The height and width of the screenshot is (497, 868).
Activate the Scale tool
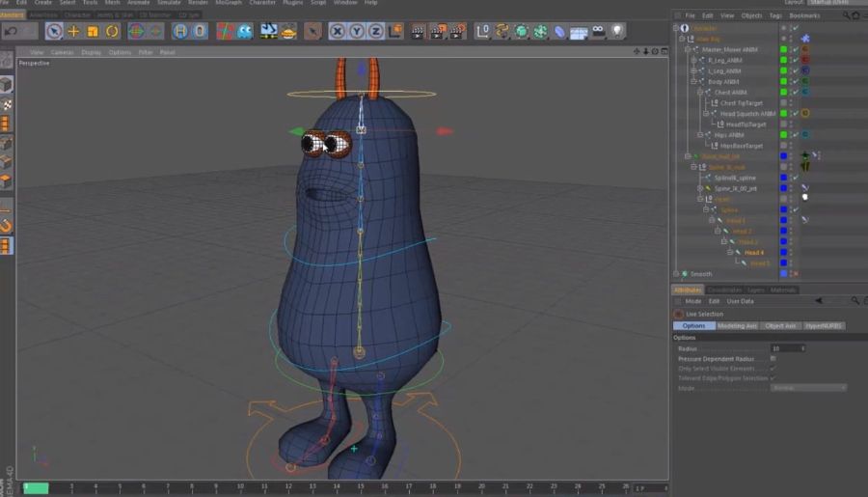click(x=93, y=31)
